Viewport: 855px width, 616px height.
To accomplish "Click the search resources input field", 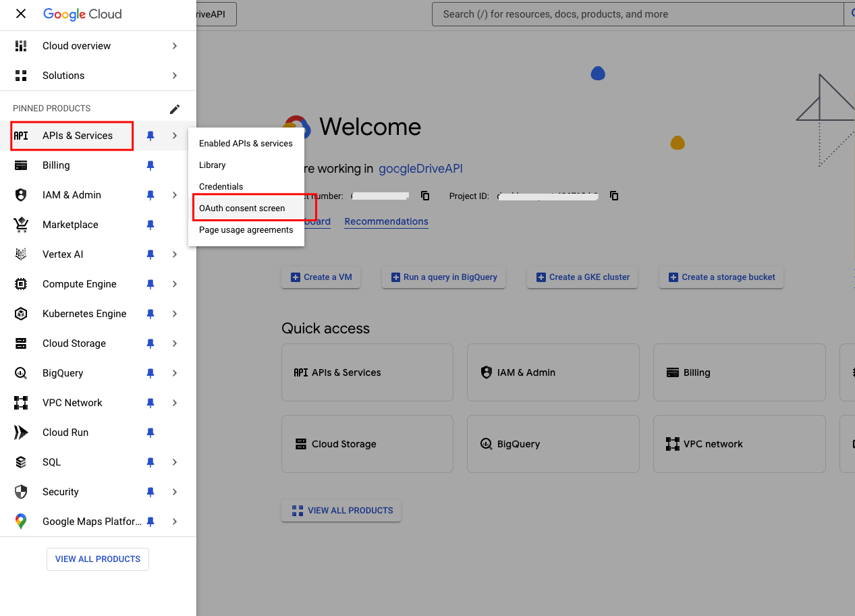I will click(638, 14).
